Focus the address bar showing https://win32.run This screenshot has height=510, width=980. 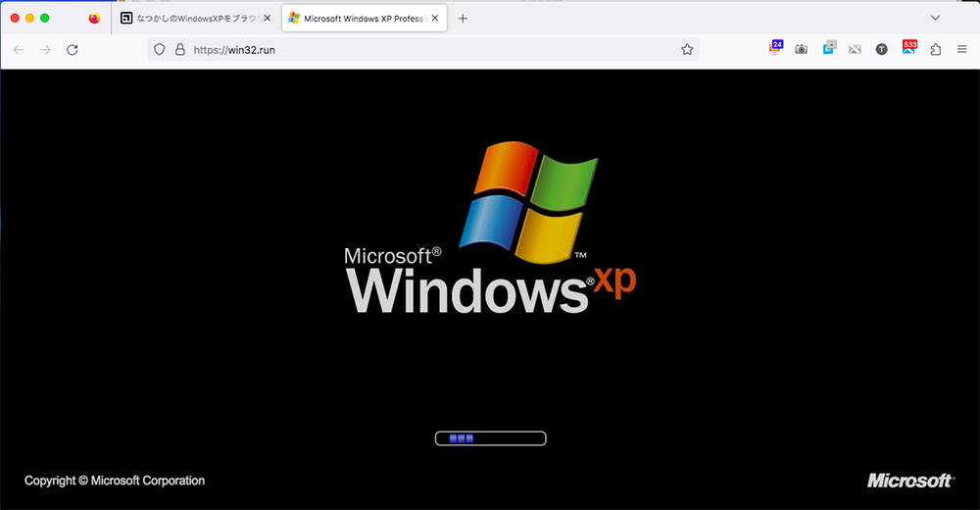422,49
